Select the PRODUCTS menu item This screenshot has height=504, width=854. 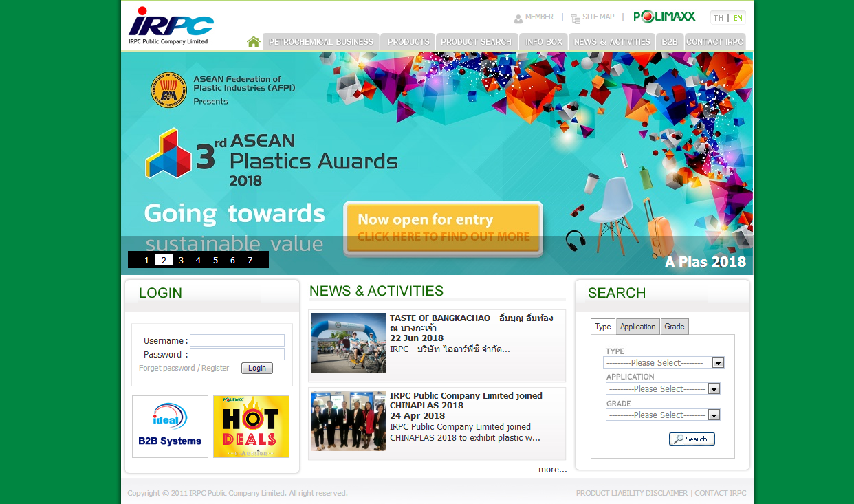408,41
